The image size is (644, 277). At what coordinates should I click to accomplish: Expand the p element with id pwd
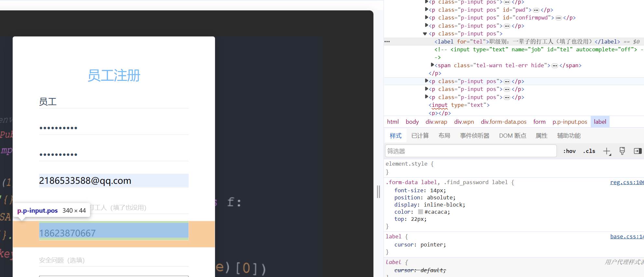426,9
